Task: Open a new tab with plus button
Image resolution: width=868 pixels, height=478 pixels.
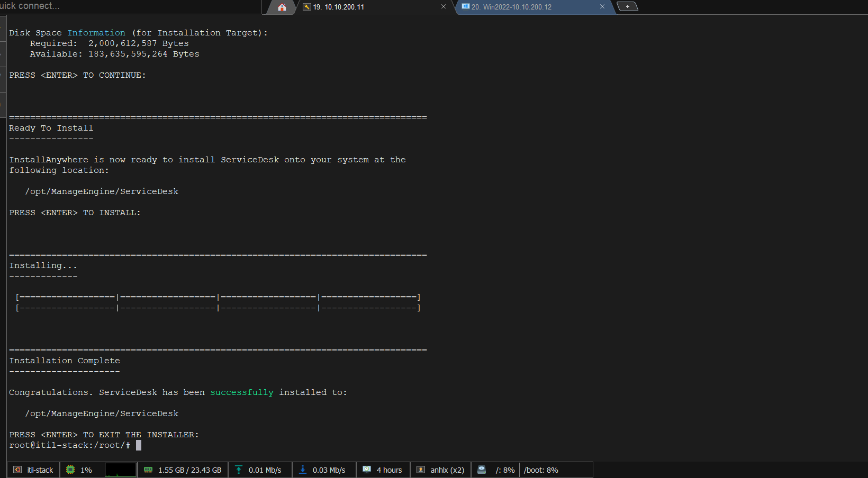Action: click(628, 7)
